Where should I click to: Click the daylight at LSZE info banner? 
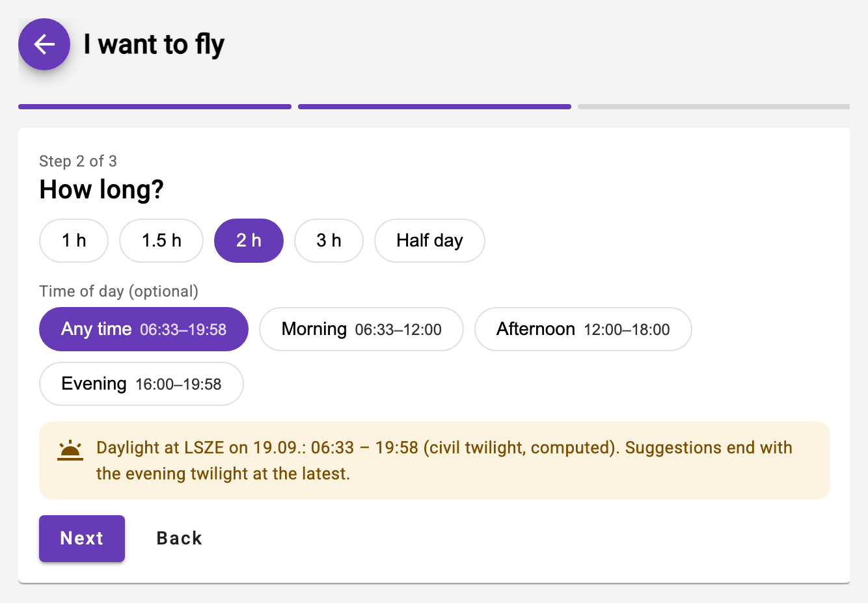(435, 461)
